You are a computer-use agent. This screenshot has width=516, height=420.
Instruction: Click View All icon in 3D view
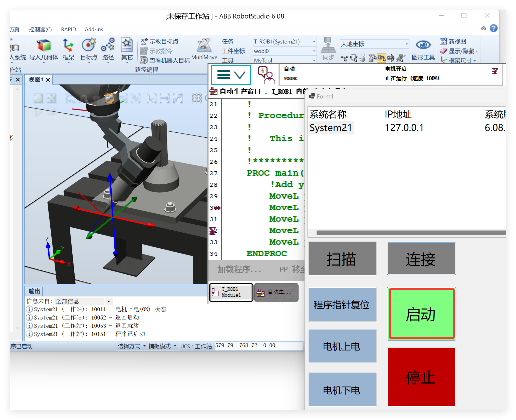tap(38, 98)
